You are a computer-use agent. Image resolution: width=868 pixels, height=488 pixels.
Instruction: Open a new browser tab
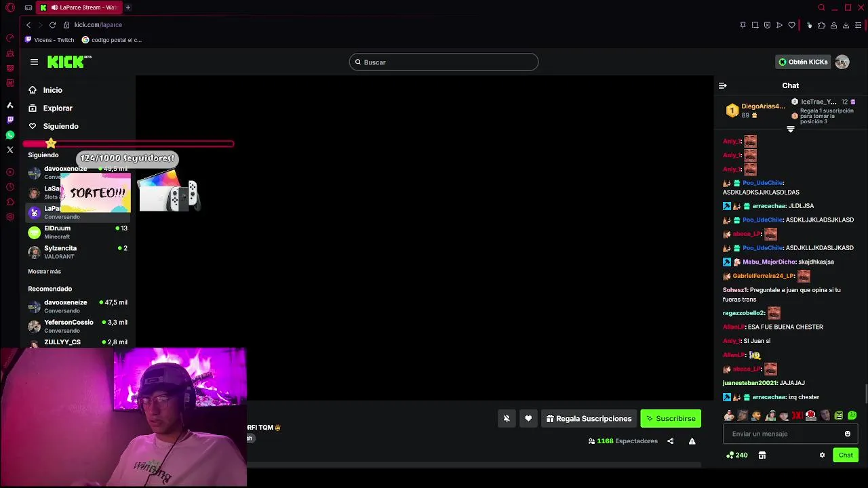pos(127,7)
